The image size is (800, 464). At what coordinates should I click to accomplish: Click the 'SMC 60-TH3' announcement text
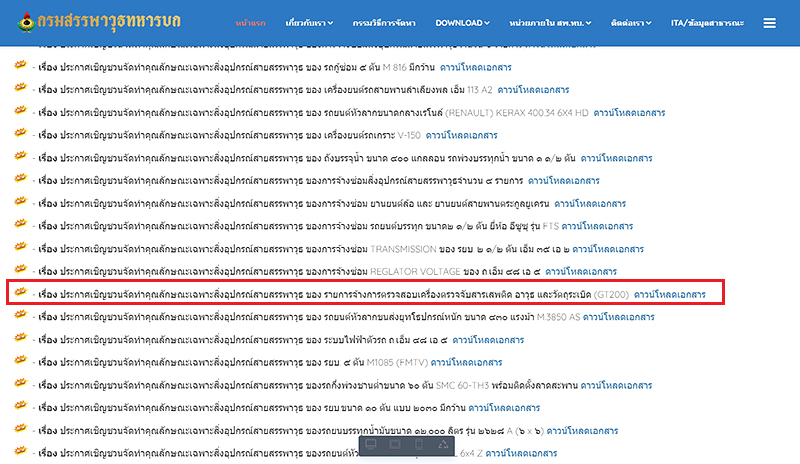pos(462,385)
